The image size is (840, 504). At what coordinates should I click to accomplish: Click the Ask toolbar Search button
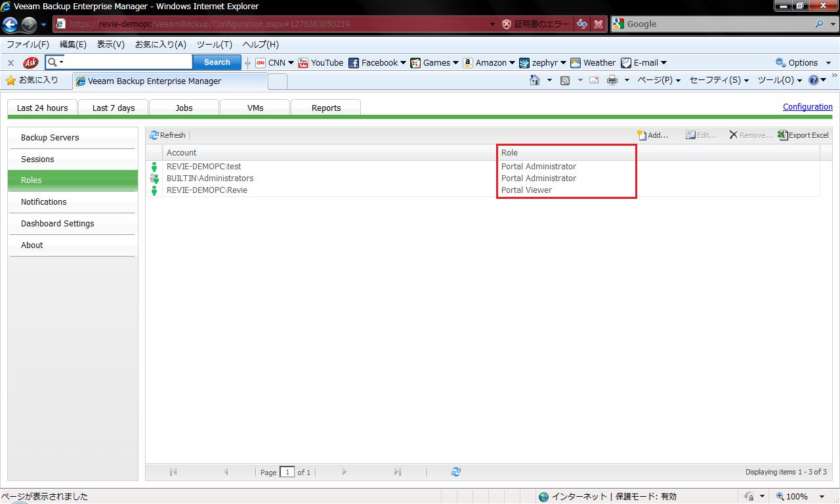(217, 62)
